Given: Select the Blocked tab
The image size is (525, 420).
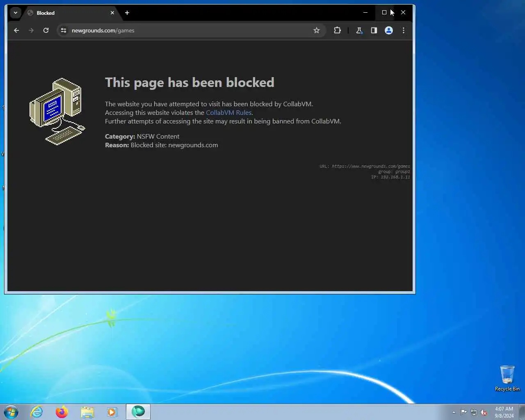Looking at the screenshot, I should 66,13.
